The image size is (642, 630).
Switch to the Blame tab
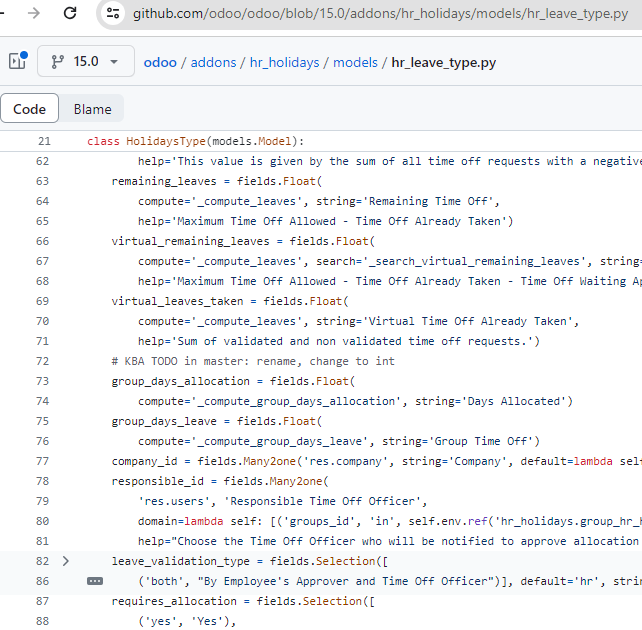[x=93, y=109]
